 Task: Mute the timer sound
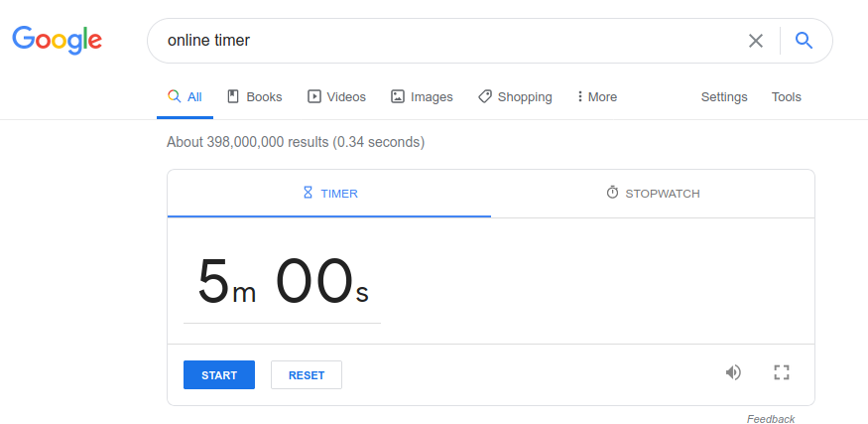[733, 372]
